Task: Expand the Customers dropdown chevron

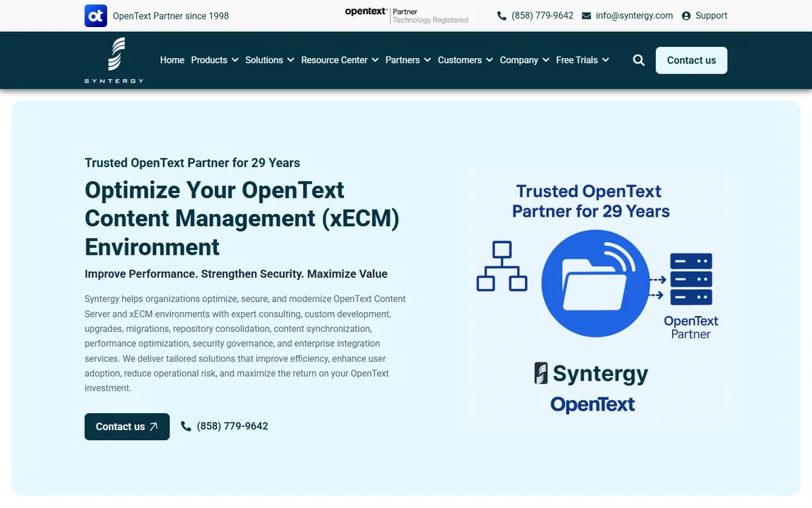Action: point(489,60)
